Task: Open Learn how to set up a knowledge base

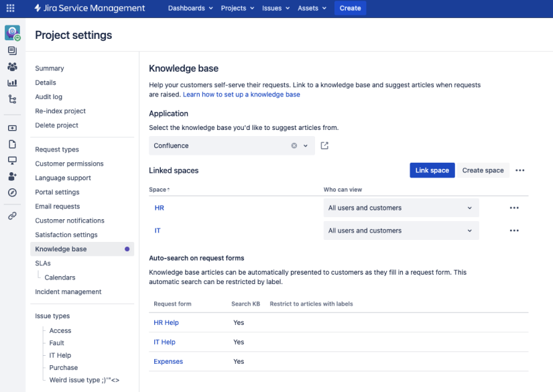Action: point(241,94)
